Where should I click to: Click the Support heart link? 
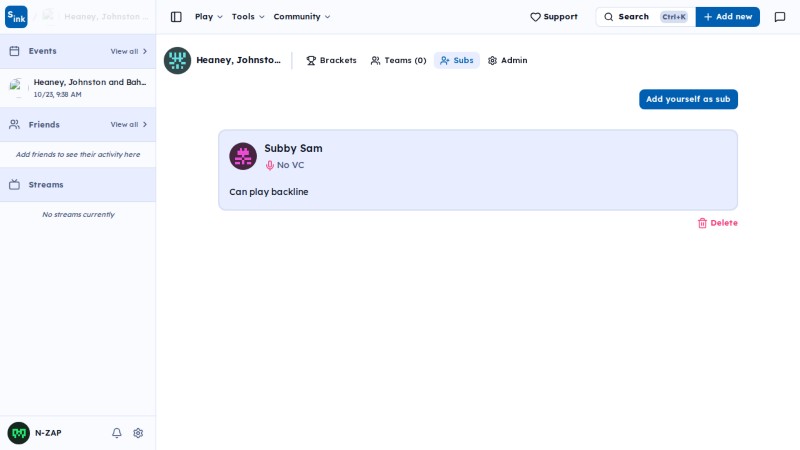coord(554,17)
